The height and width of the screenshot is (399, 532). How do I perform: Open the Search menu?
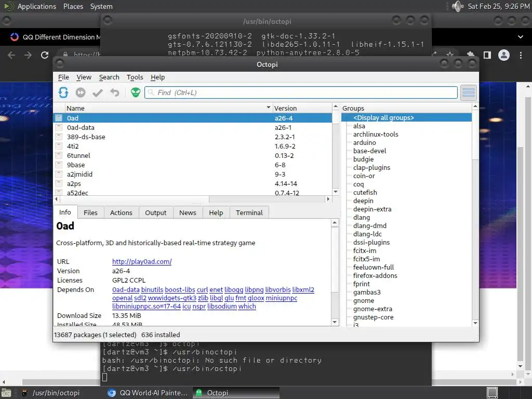109,77
